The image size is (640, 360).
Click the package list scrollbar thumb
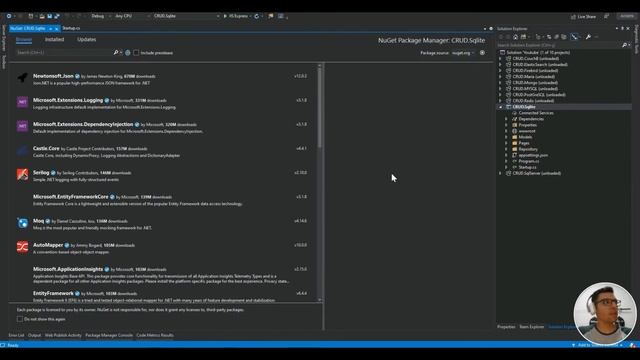click(319, 107)
